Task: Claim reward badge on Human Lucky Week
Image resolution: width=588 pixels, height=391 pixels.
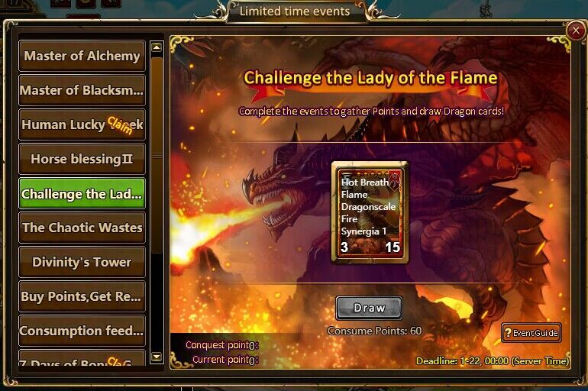Action: pyautogui.click(x=120, y=125)
